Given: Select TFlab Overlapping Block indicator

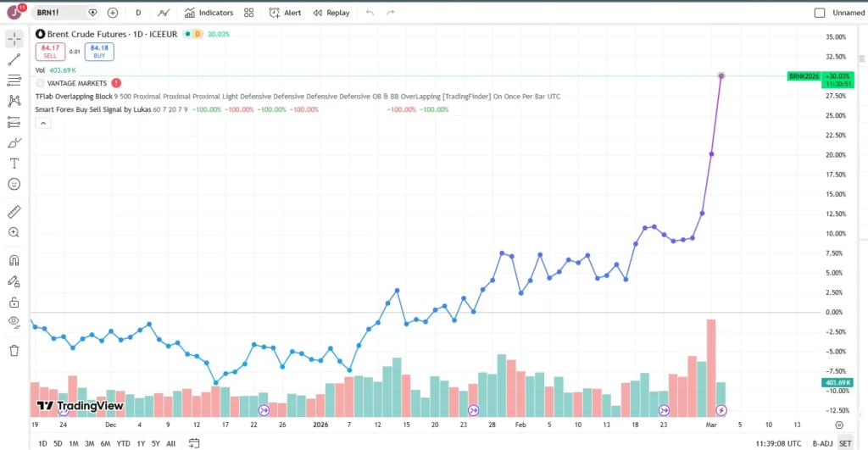Looking at the screenshot, I should coord(74,97).
